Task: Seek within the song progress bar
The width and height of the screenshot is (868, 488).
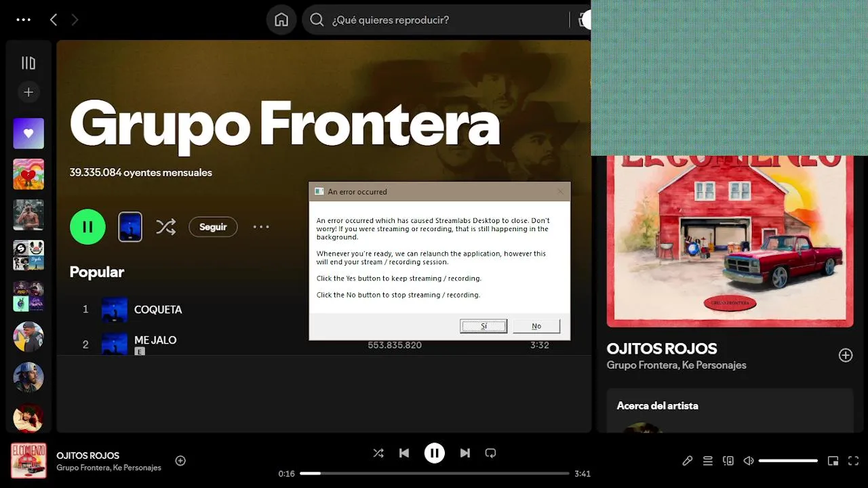Action: pos(435,473)
